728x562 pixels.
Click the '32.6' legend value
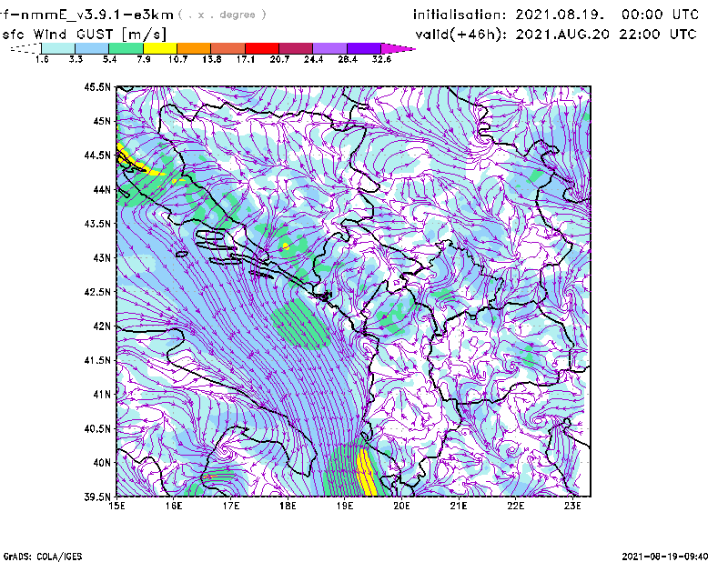[381, 59]
